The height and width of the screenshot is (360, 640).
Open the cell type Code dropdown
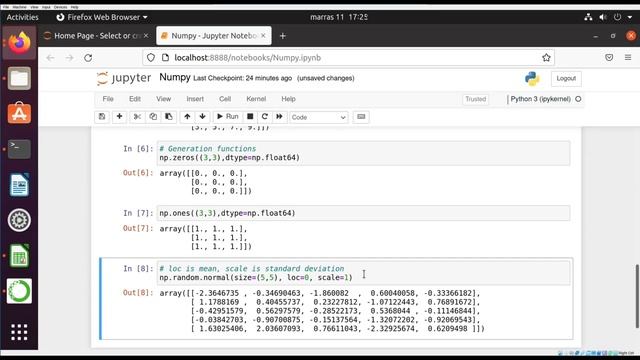pyautogui.click(x=318, y=117)
